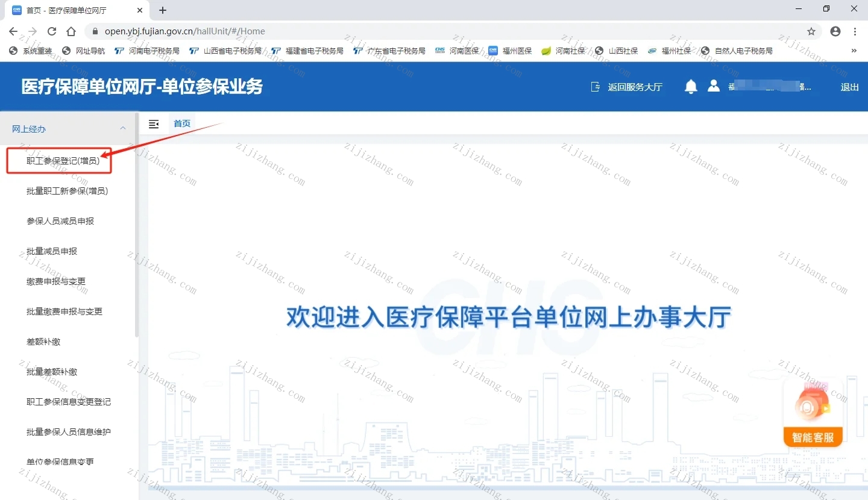Open the 河南社保 bookmark
This screenshot has height=500, width=868.
point(563,51)
